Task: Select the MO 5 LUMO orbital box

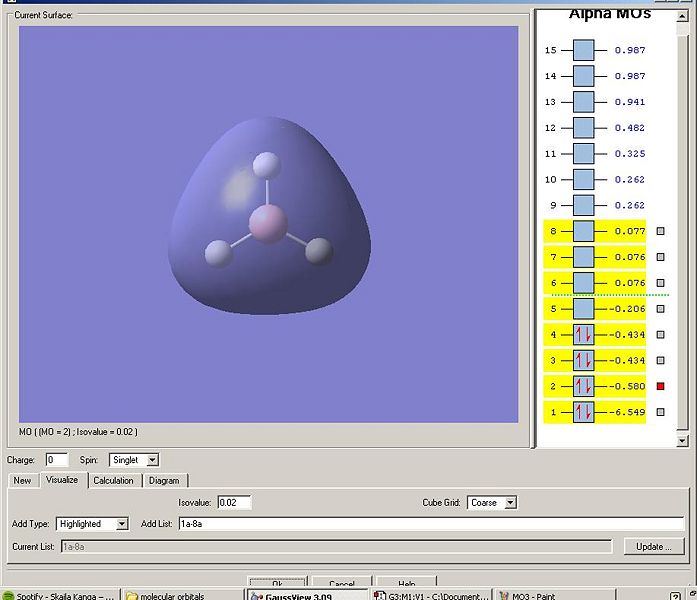Action: 583,309
